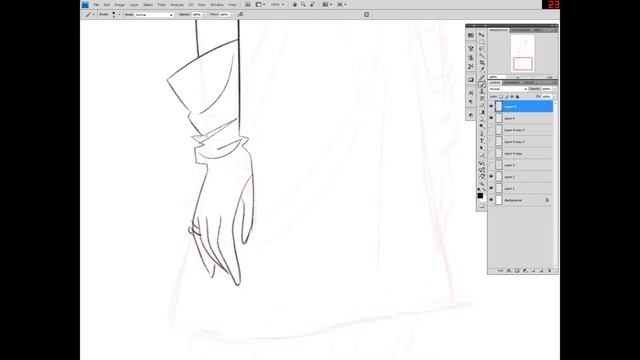Image resolution: width=640 pixels, height=360 pixels.
Task: Select the Lasso tool
Action: (482, 49)
